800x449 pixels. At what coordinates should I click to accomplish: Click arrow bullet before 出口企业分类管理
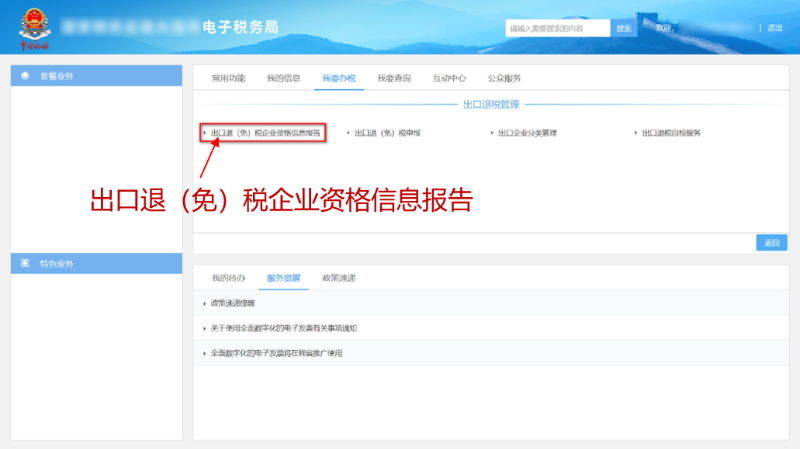point(491,132)
